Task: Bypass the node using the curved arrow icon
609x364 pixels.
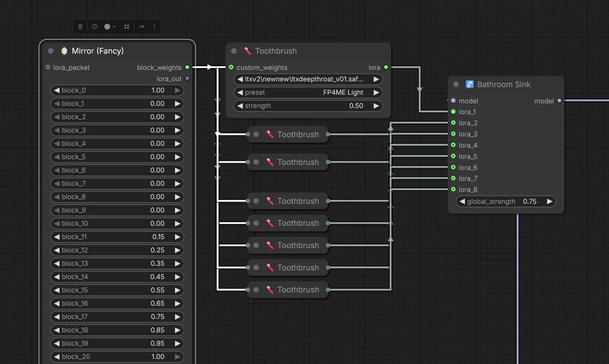Action: (142, 27)
